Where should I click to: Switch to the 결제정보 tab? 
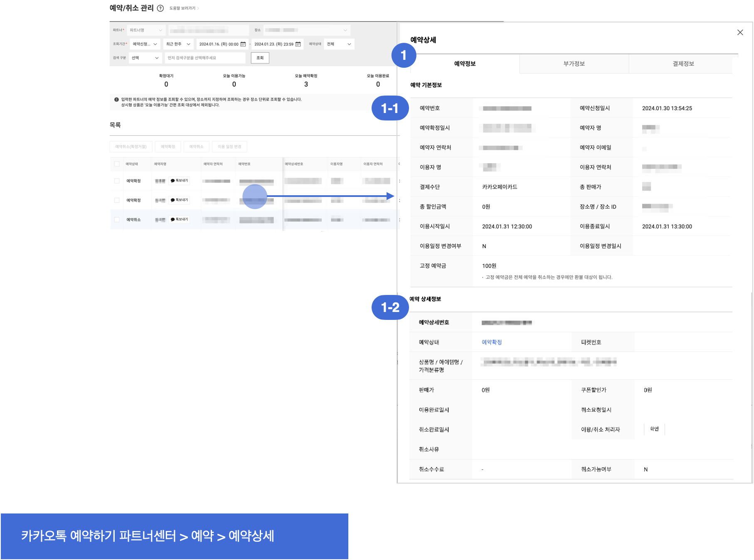683,64
